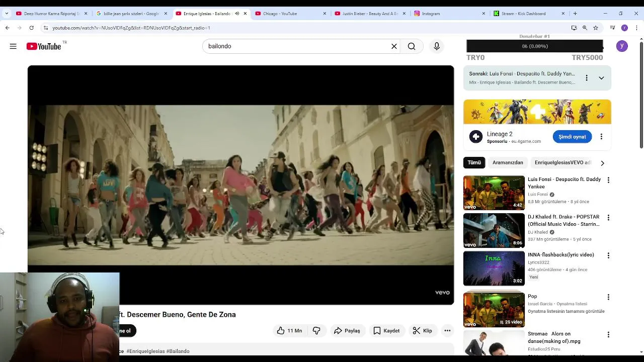Click Oynatma listesinin tamamını görüntüle link
Image resolution: width=644 pixels, height=362 pixels.
(x=566, y=311)
